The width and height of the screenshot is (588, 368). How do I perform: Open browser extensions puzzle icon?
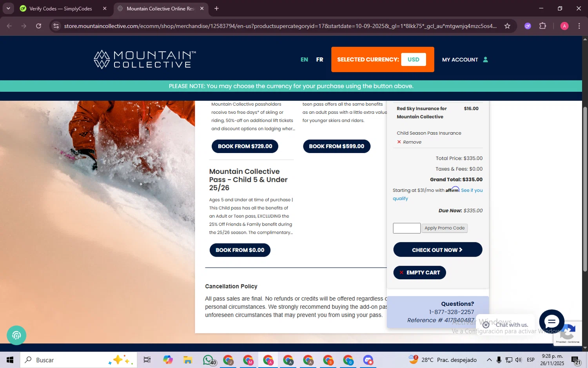point(543,26)
